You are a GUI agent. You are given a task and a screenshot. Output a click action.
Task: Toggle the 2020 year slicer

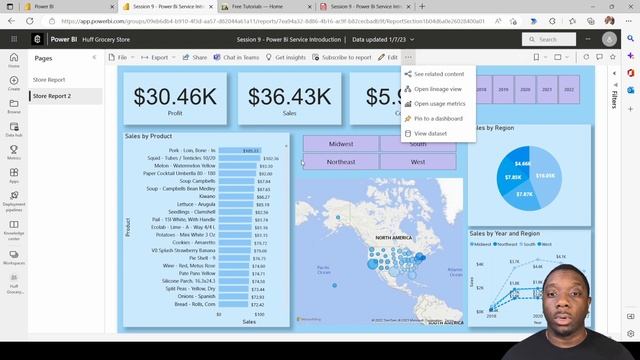[x=525, y=89]
